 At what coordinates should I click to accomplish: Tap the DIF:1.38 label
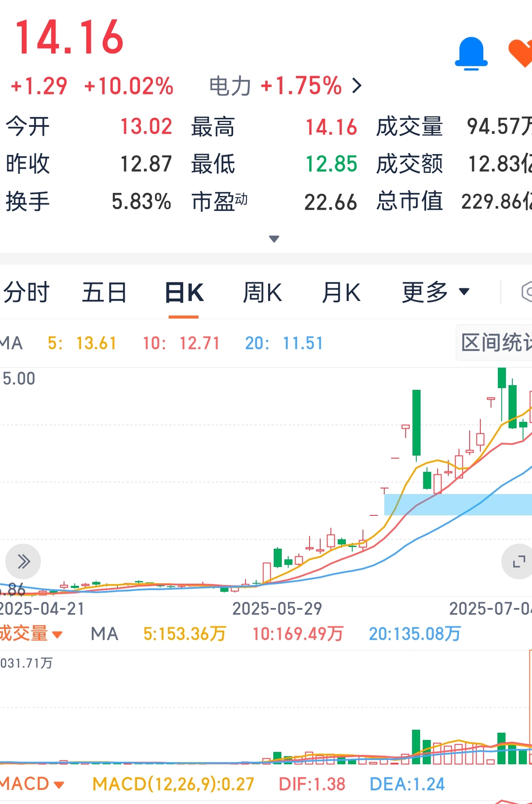click(x=312, y=784)
